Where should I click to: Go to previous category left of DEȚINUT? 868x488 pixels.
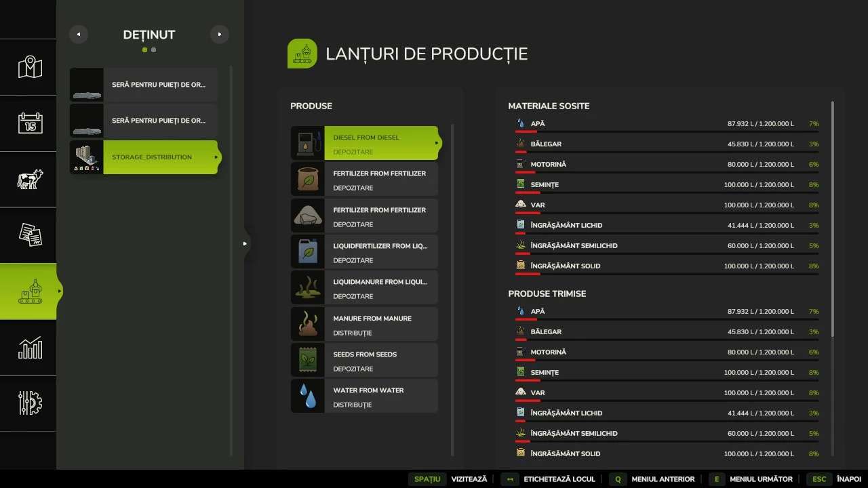tap(79, 35)
